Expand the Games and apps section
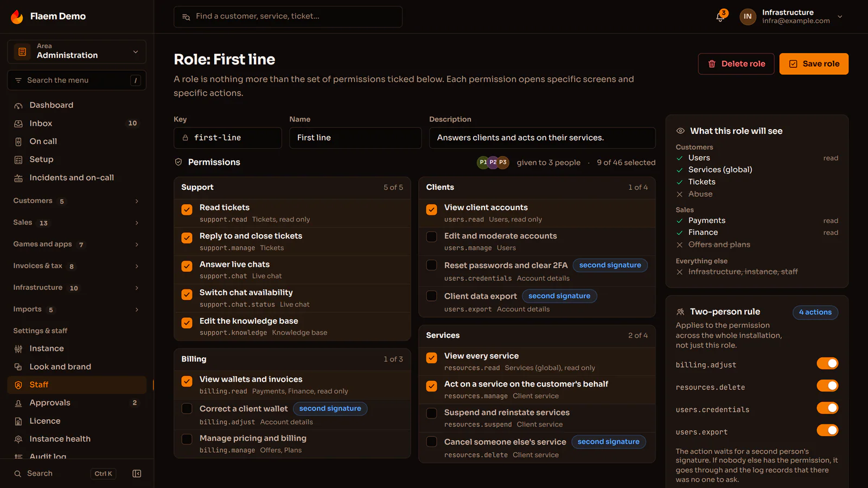 click(x=76, y=245)
